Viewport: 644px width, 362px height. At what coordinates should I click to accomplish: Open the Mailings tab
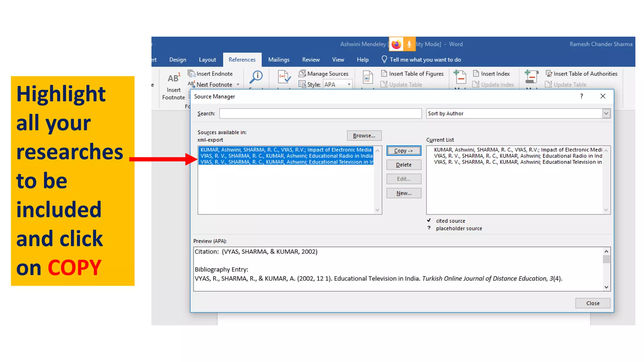279,60
